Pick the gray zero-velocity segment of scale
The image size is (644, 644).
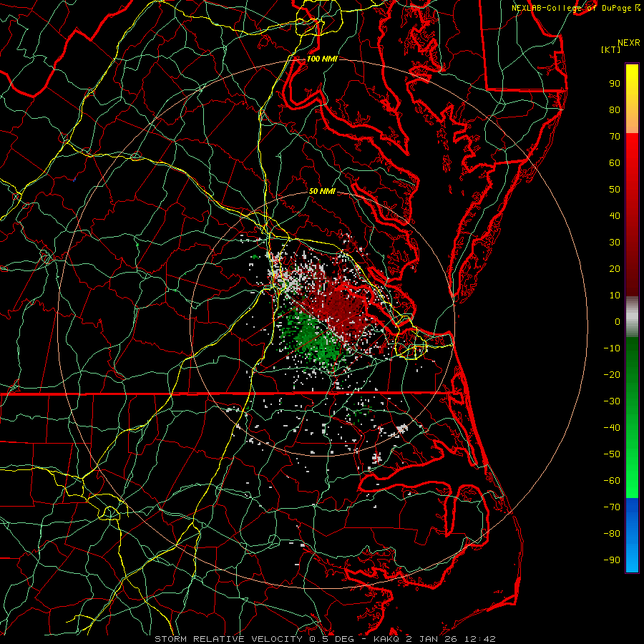632,317
